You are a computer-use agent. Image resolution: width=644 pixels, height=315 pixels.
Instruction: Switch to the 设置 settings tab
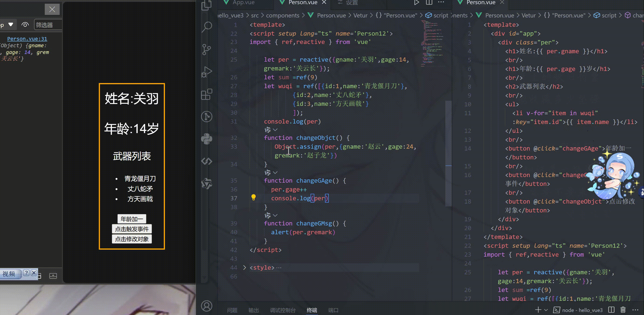tap(348, 3)
